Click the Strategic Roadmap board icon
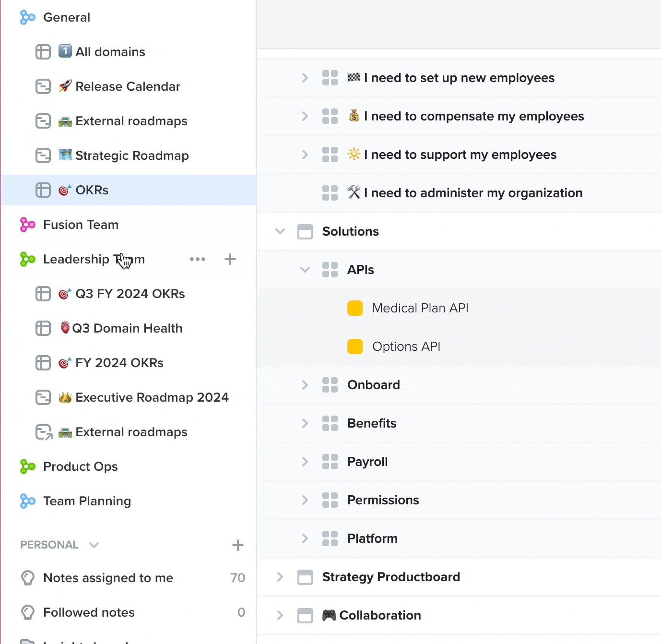The height and width of the screenshot is (644, 661). coord(43,155)
